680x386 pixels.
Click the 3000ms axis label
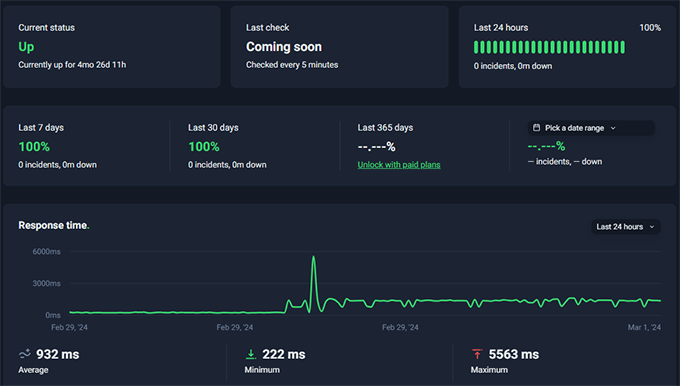point(46,283)
